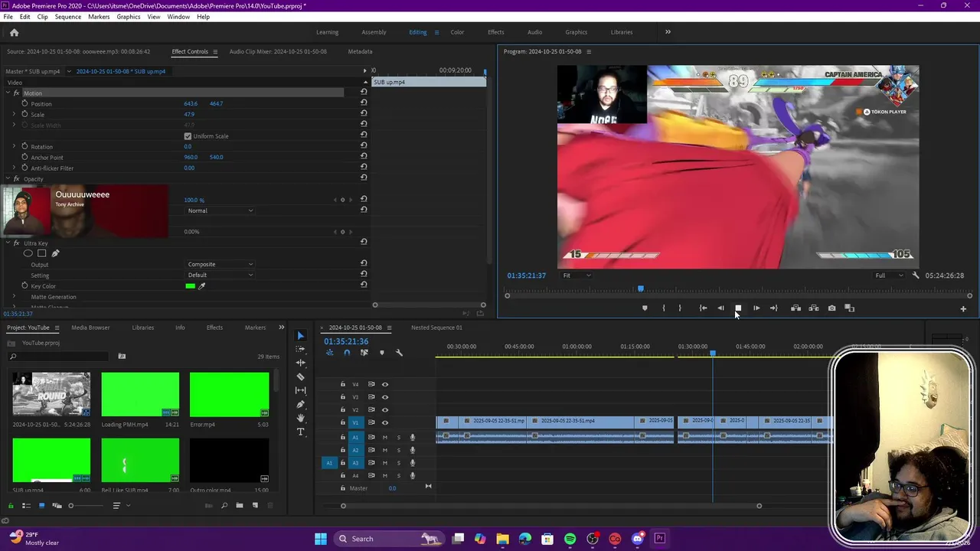Click Mark In button in Program monitor

tap(663, 308)
